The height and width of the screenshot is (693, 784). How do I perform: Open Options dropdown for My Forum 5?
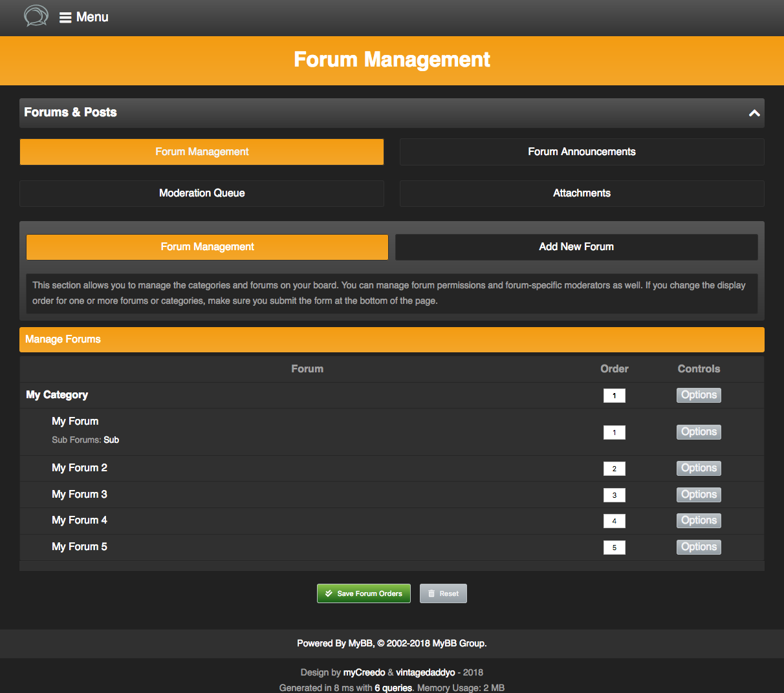(699, 547)
